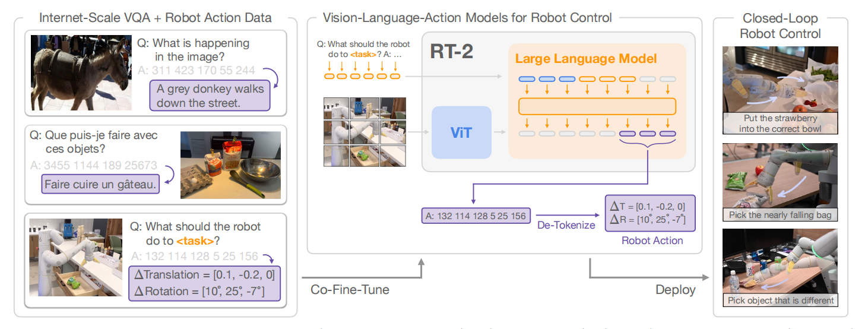Select the "ΔT = [0.1, -0.2, 0]" line

pyautogui.click(x=648, y=206)
